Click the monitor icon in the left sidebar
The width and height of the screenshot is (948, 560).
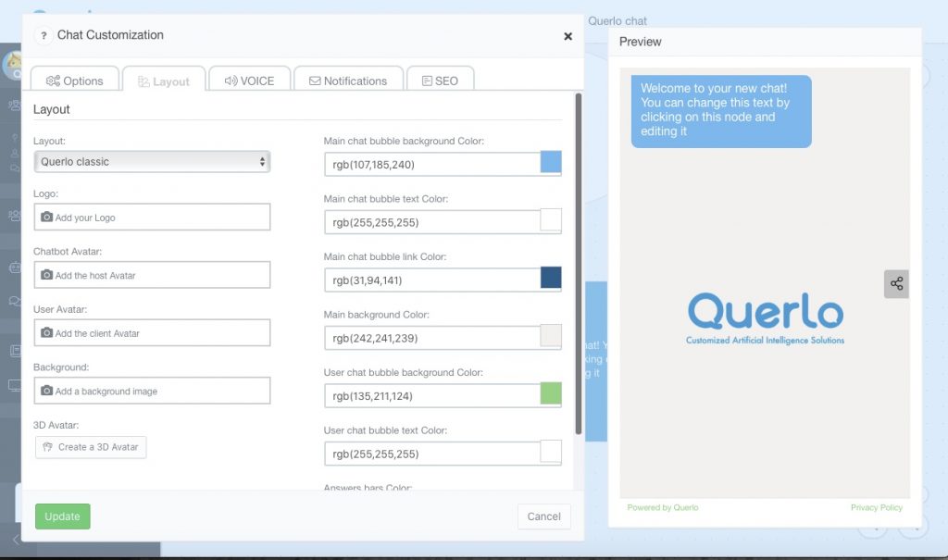point(15,385)
